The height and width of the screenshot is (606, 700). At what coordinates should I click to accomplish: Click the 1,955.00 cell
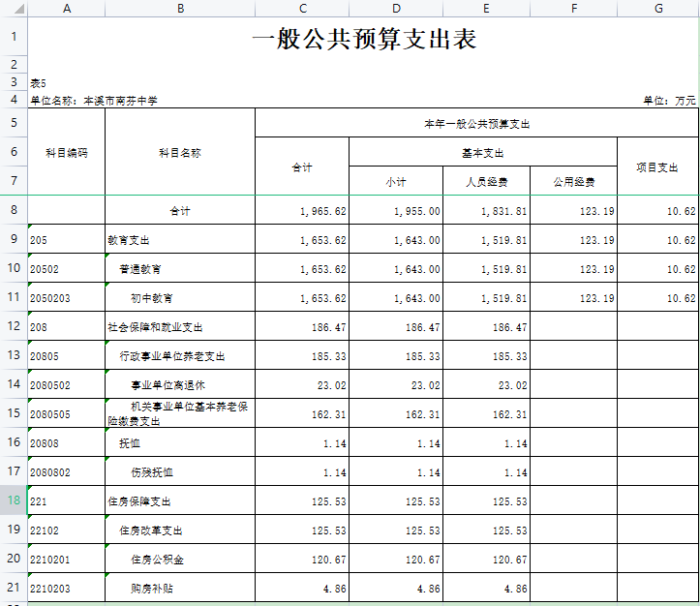click(396, 211)
